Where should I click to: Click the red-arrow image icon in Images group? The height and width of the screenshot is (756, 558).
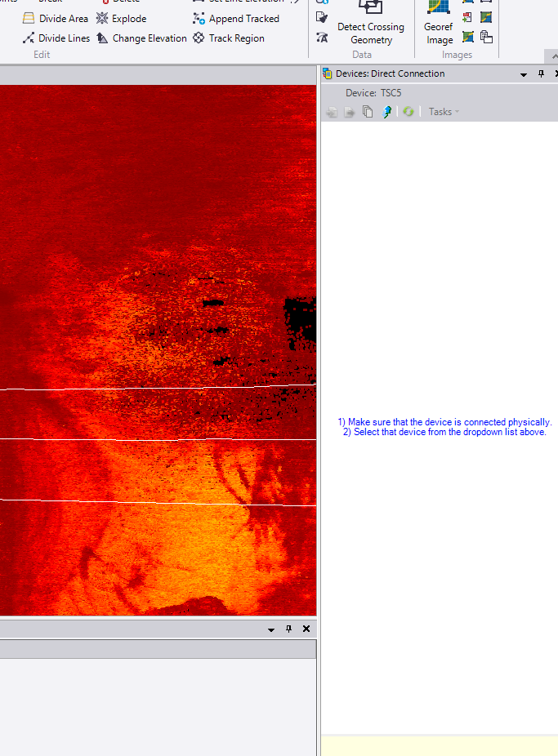(x=467, y=17)
